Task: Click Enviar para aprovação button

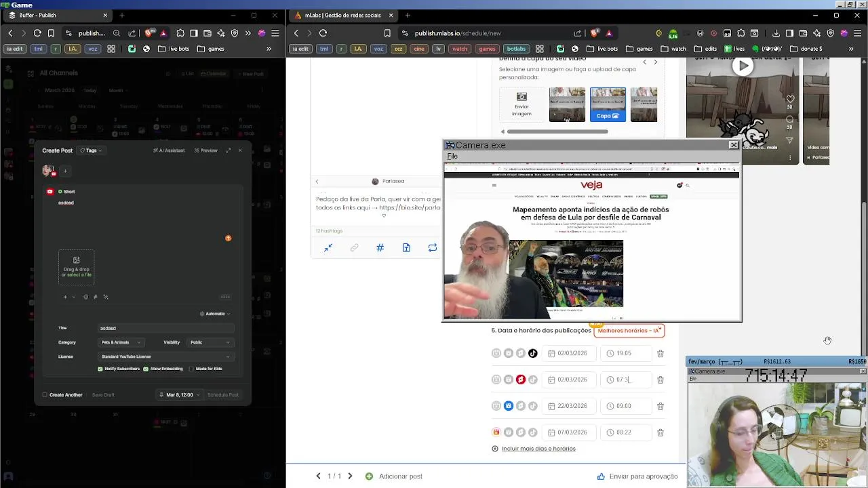Action: coord(637,476)
